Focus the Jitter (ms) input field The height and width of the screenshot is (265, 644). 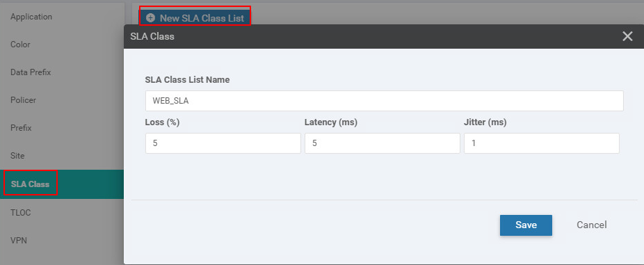[x=542, y=143]
